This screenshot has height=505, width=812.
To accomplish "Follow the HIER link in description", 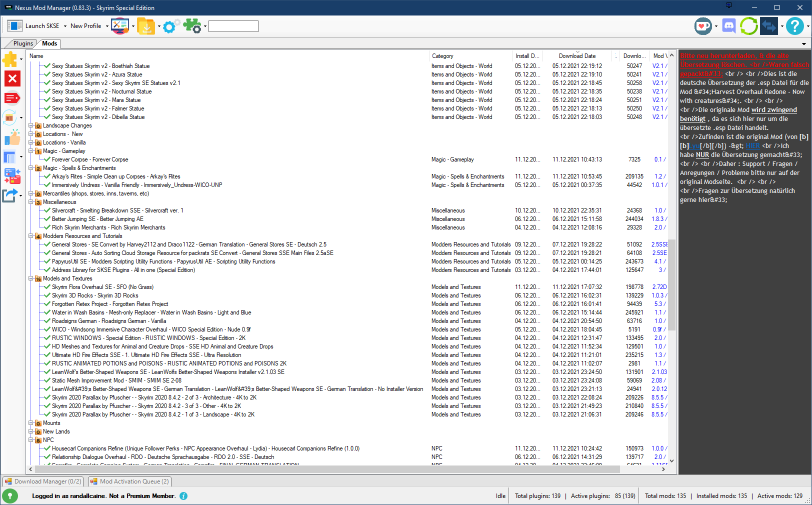I will click(x=752, y=146).
